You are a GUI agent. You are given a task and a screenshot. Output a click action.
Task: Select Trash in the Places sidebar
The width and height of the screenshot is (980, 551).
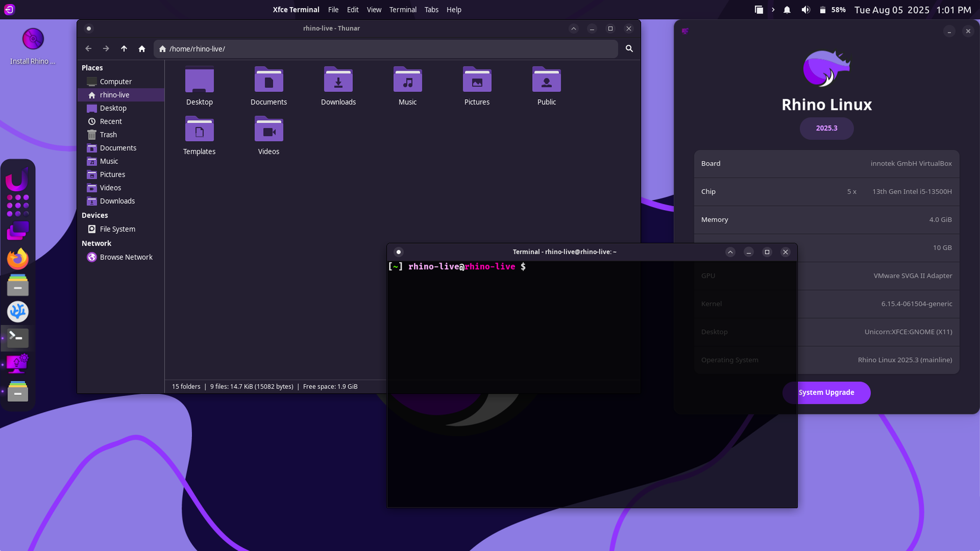[x=108, y=135]
